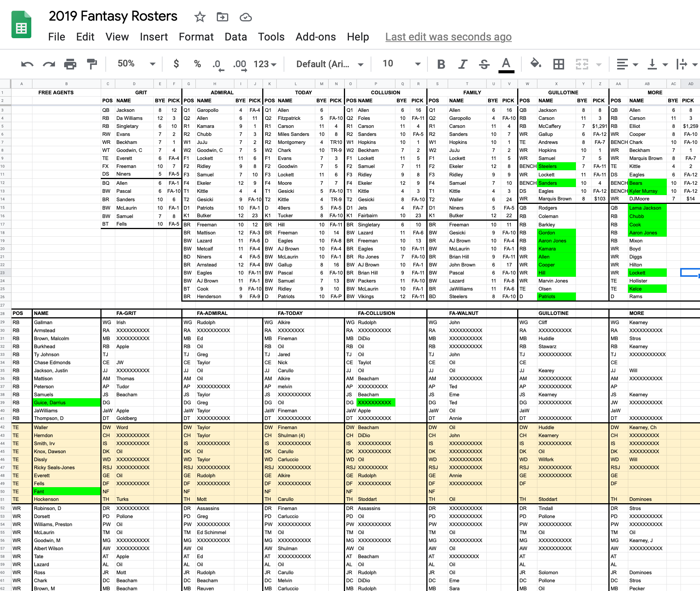Star the 2019 Fantasy Rosters document
Viewport: 700px width, 591px height.
200,17
